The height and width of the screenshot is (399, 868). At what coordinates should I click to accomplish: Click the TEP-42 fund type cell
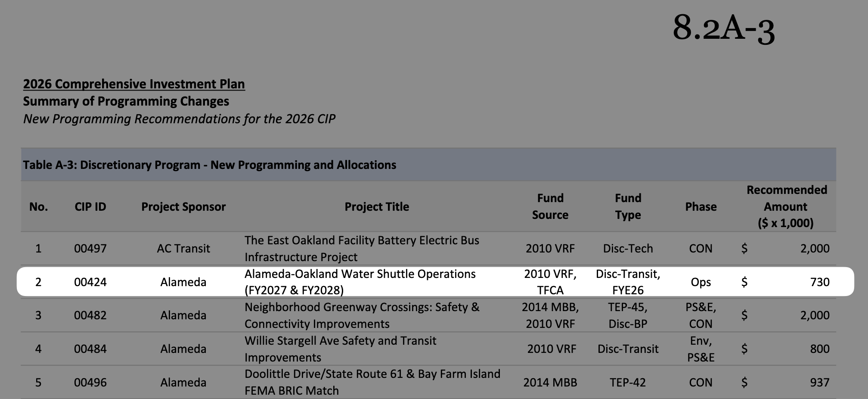[x=627, y=382]
